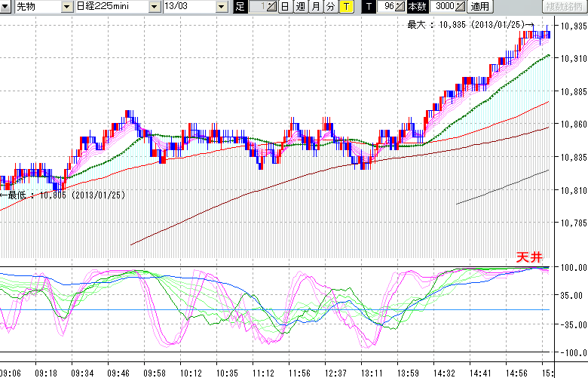Open the 13/03 contract month dropdown

[x=221, y=7]
